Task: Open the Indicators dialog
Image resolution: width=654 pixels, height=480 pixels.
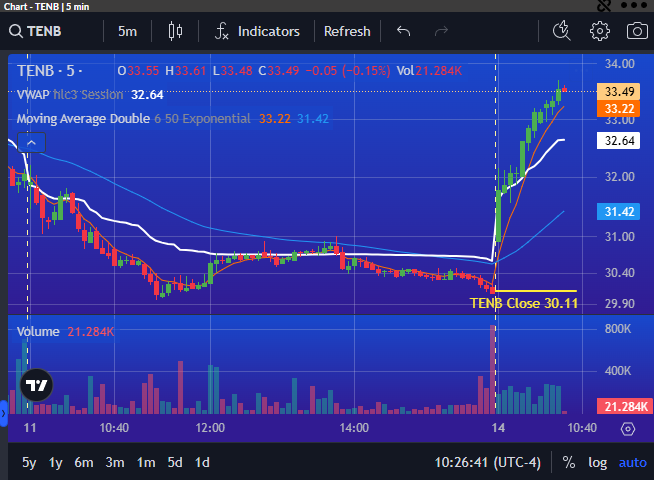Action: click(x=257, y=31)
